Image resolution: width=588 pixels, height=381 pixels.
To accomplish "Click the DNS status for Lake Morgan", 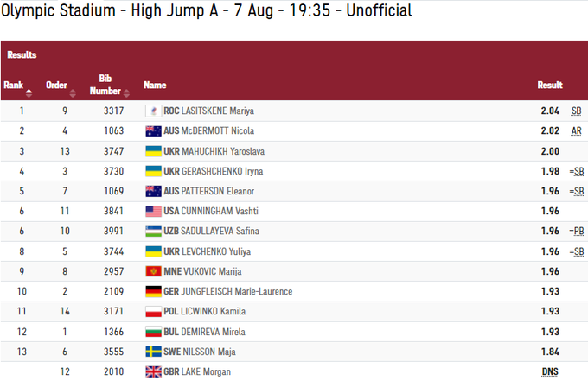I will pos(550,371).
